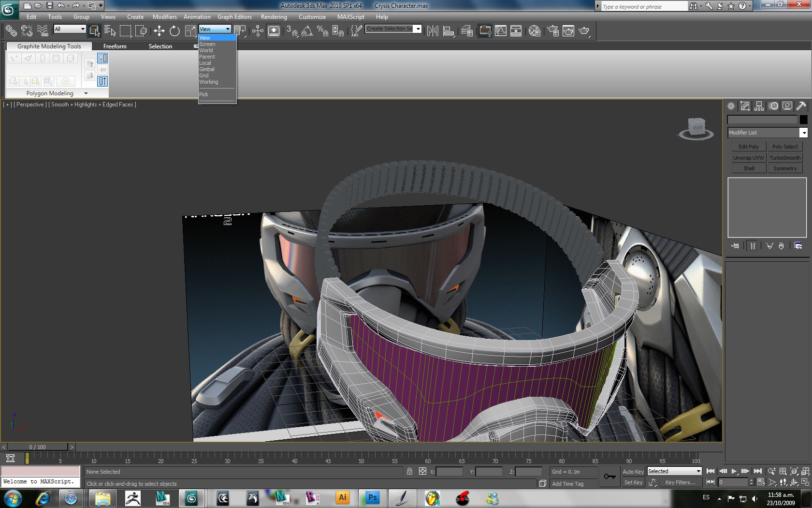
Task: Activate the Select and Rotate tool
Action: [174, 31]
